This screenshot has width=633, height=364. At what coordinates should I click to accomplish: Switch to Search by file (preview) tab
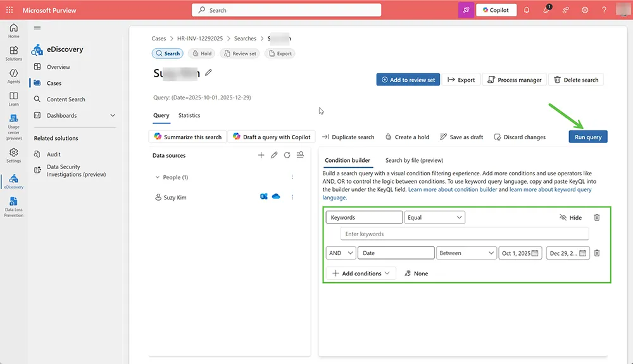pos(414,160)
